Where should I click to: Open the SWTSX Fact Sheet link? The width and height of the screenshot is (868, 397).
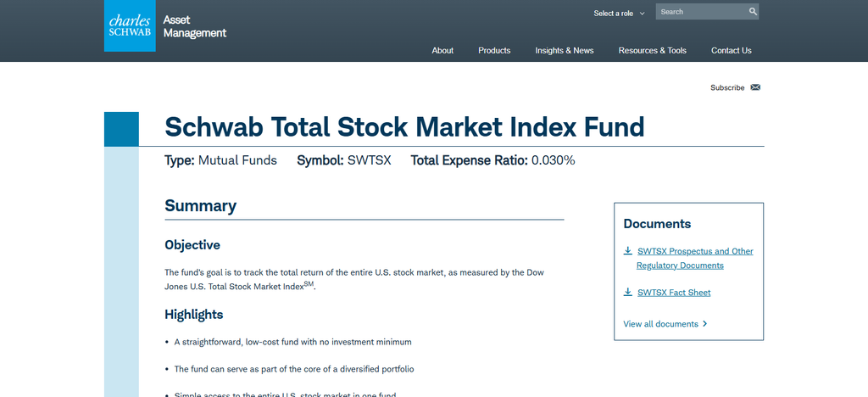674,293
